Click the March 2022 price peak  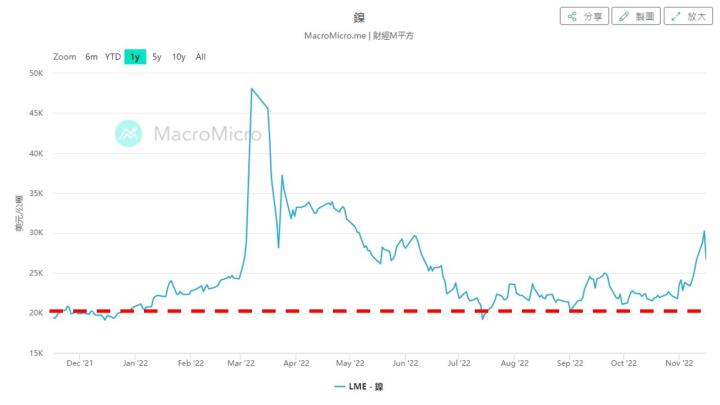(252, 89)
